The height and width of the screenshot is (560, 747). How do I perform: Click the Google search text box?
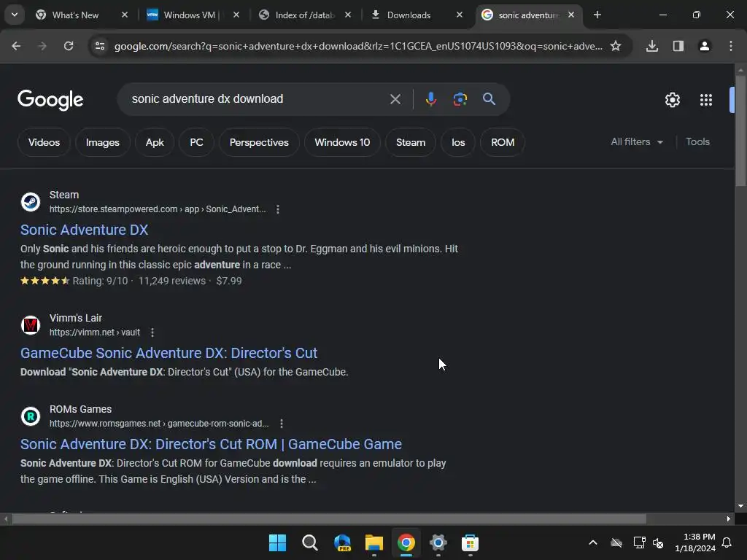tap(255, 98)
